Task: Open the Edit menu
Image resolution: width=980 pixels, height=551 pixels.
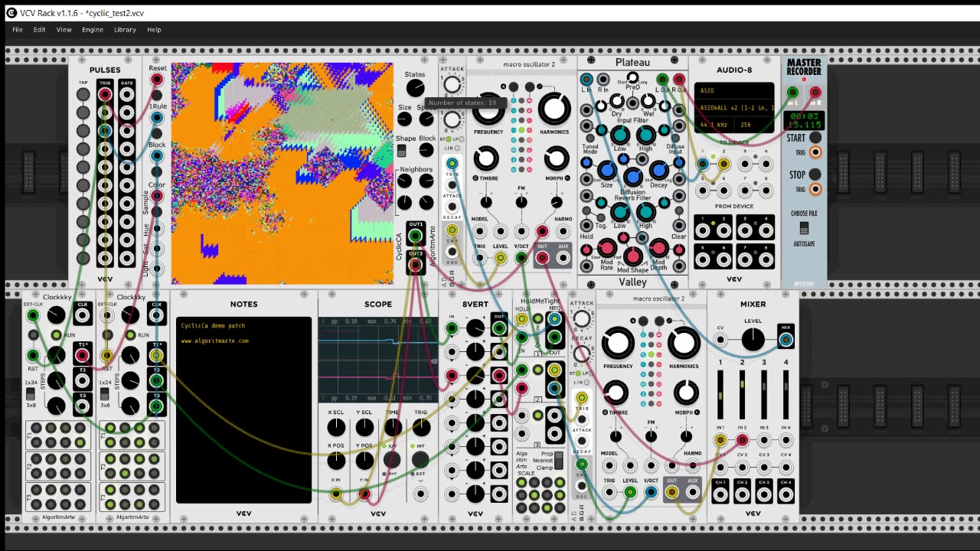Action: click(x=39, y=30)
